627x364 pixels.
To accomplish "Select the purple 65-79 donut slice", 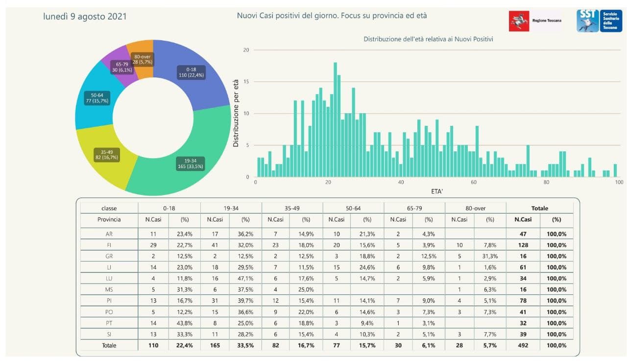I will pos(120,67).
